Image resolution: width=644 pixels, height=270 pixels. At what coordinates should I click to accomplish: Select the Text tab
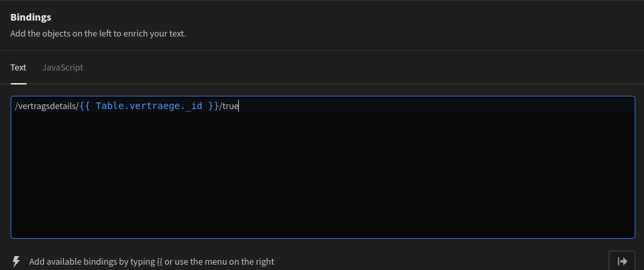coord(19,67)
